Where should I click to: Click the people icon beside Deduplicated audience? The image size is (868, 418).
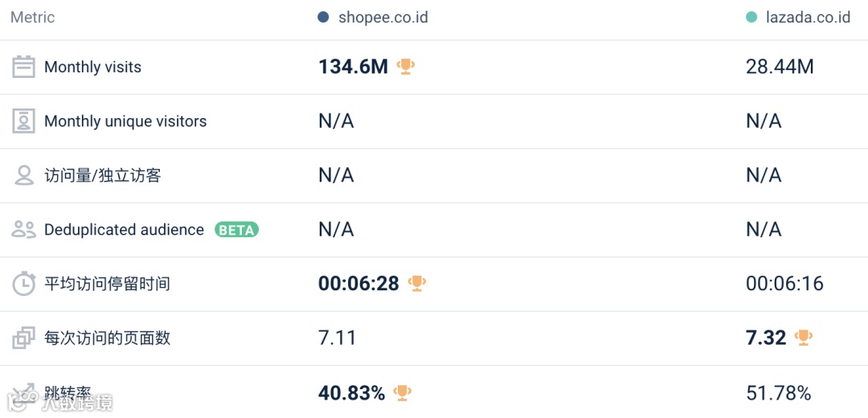23,229
